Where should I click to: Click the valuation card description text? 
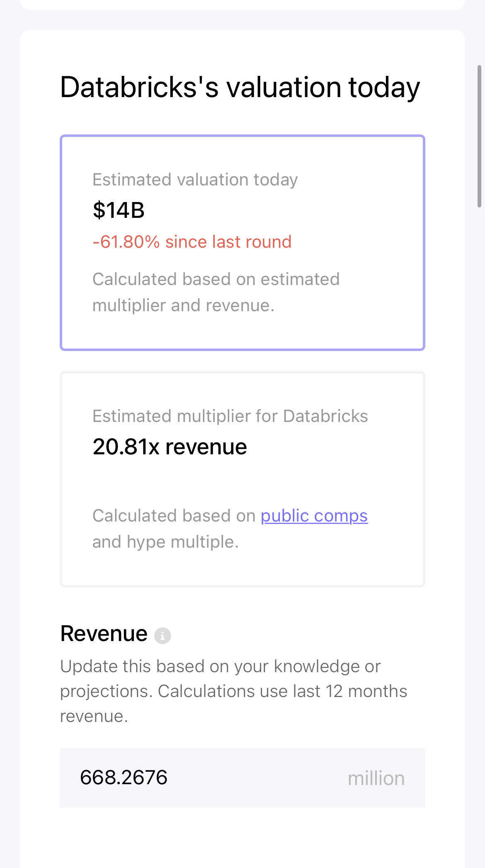(216, 292)
